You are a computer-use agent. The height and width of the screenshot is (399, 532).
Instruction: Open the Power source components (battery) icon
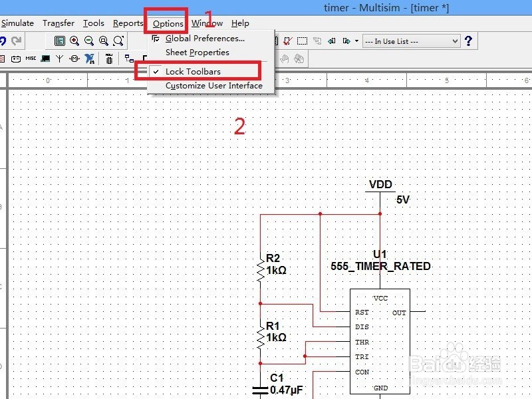coord(15,59)
